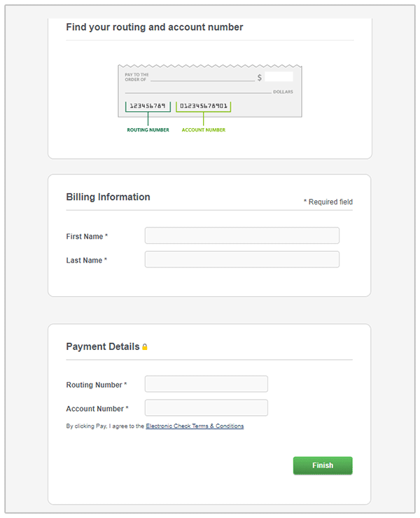This screenshot has height=518, width=420.
Task: Open Electronic Check Terms & Conditions link
Action: tap(195, 426)
